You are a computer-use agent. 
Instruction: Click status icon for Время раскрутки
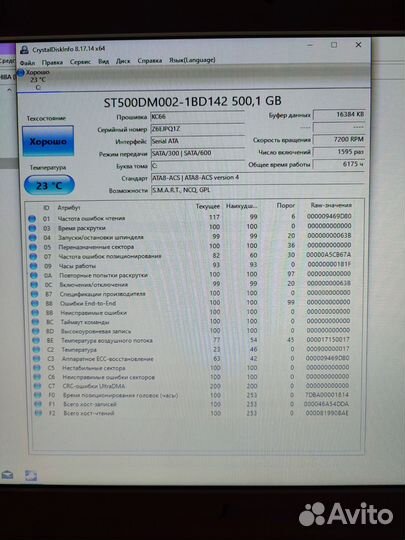(x=32, y=228)
